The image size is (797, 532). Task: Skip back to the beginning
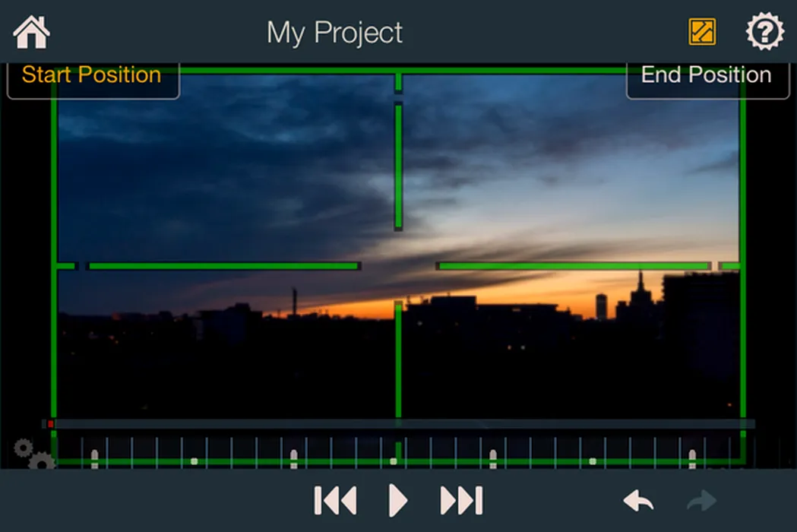click(335, 501)
